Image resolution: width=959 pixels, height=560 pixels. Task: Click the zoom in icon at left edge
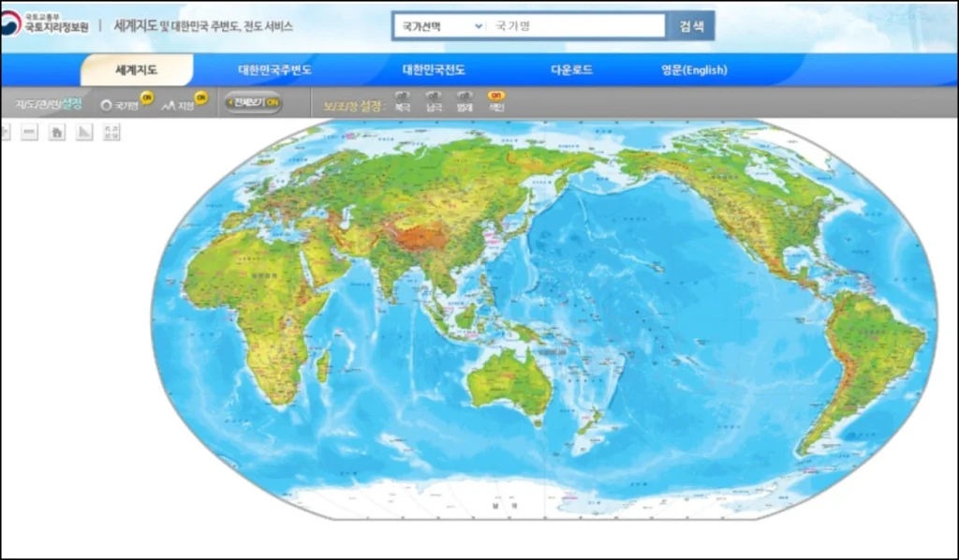pos(5,133)
